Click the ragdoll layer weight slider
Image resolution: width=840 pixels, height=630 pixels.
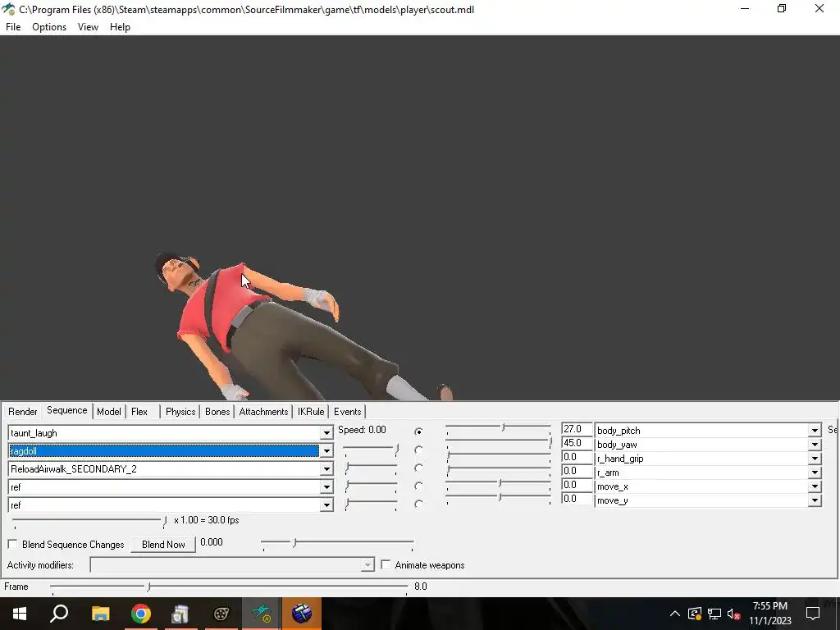pos(371,449)
